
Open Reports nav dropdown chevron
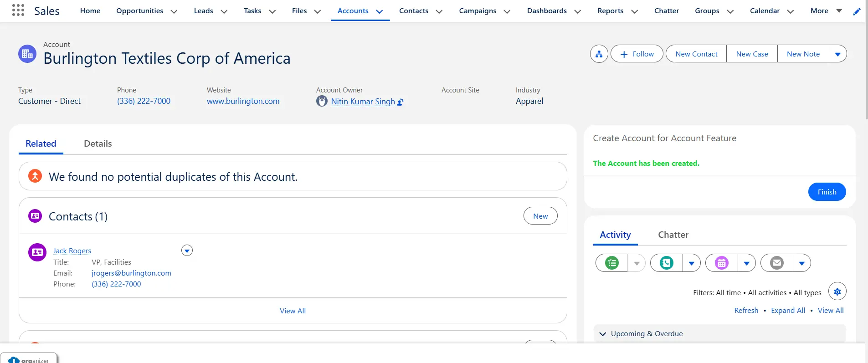tap(634, 11)
